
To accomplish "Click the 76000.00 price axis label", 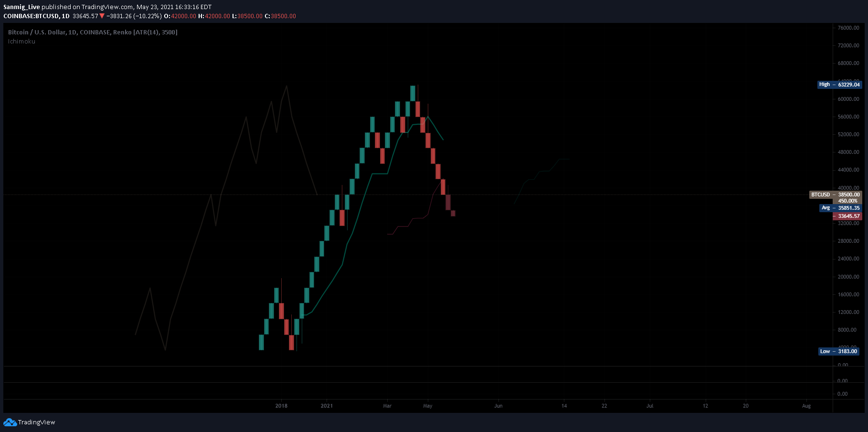I will (x=848, y=28).
